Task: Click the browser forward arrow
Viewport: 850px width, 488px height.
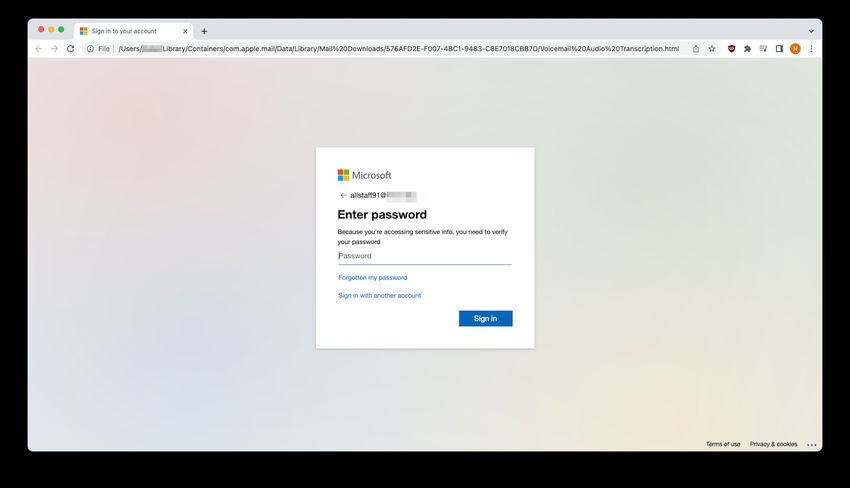Action: coord(54,49)
